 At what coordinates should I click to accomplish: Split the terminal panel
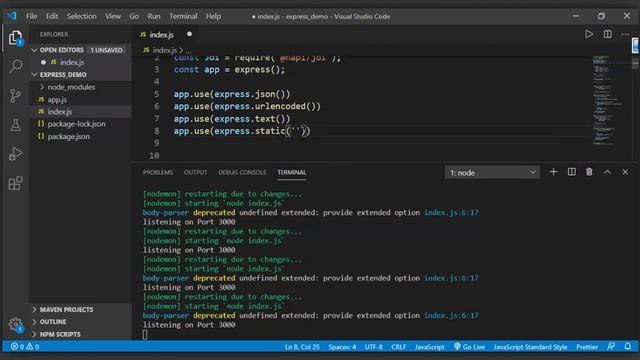click(571, 172)
